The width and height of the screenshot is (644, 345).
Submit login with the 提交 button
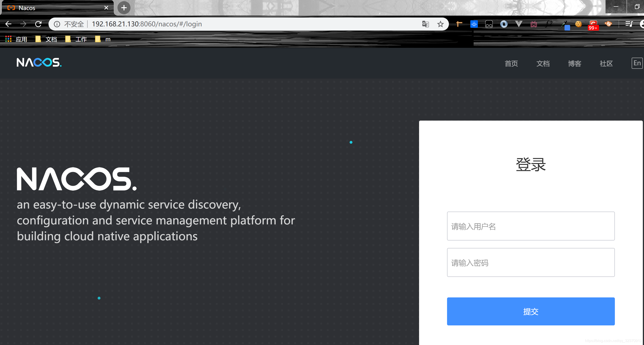(531, 311)
